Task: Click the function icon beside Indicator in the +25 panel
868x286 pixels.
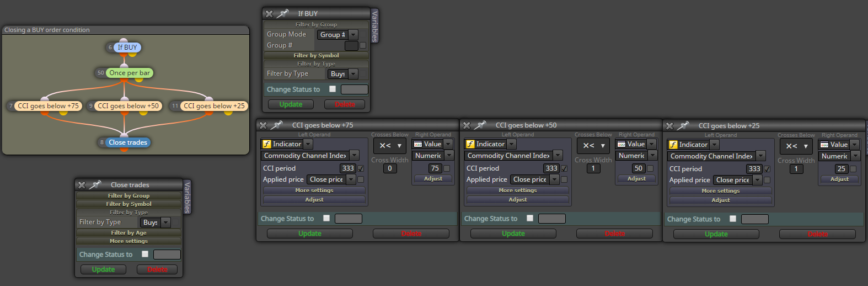Action: (x=673, y=145)
